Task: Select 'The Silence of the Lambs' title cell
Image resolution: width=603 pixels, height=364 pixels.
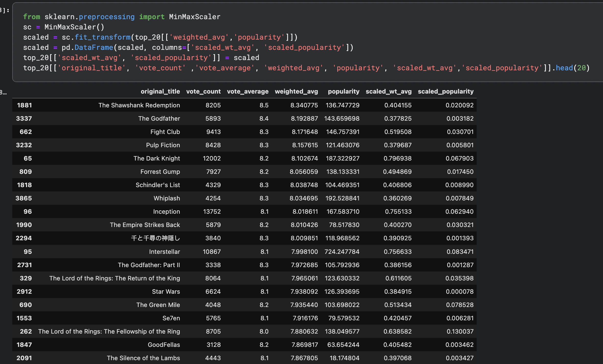Action: [x=143, y=358]
